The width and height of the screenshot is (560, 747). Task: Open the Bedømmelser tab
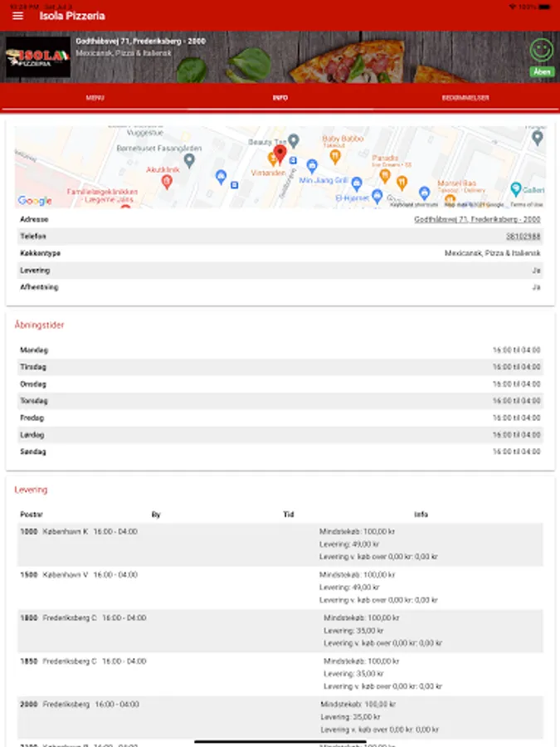tap(465, 98)
